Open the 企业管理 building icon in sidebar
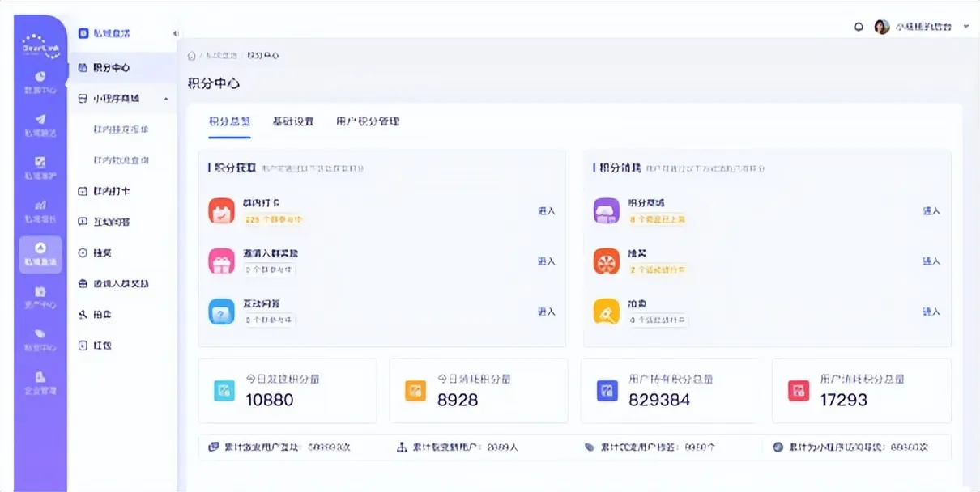Viewport: 980px width, 492px height. 40,376
